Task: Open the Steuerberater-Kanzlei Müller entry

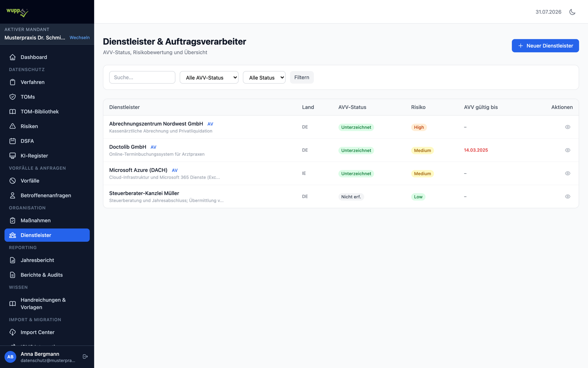Action: click(x=144, y=193)
